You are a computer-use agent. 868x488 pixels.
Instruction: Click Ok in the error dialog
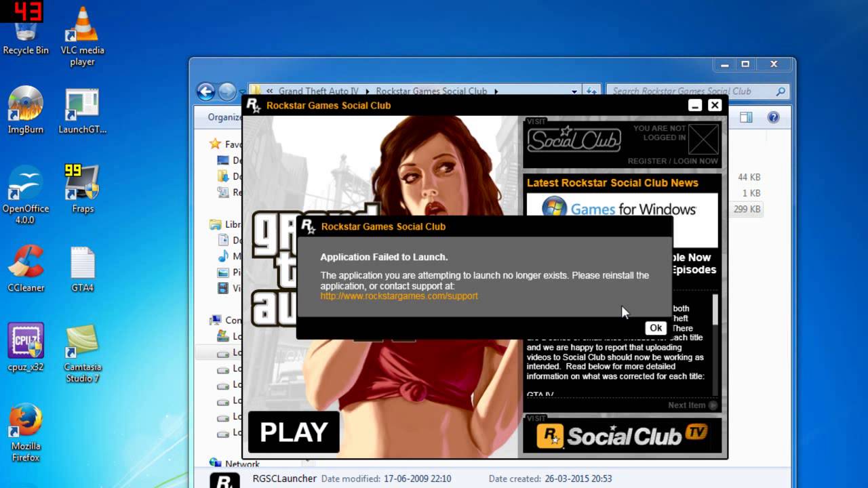[x=656, y=328]
